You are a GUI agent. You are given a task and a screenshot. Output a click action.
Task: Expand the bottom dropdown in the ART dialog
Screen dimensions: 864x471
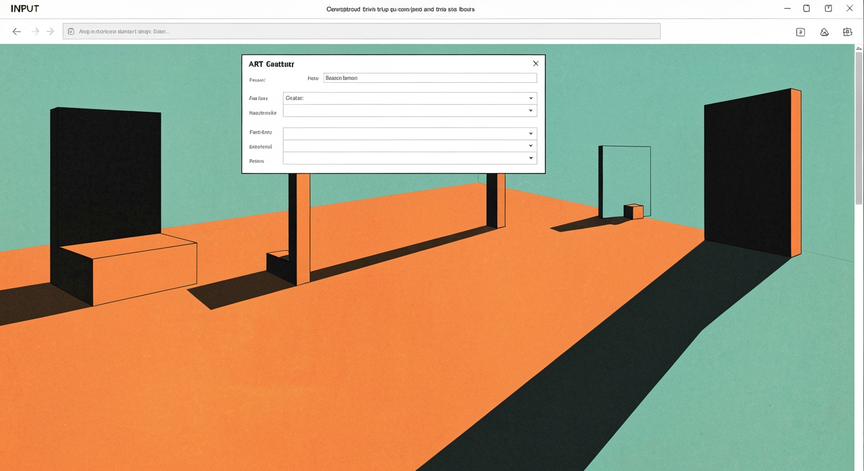click(410, 158)
